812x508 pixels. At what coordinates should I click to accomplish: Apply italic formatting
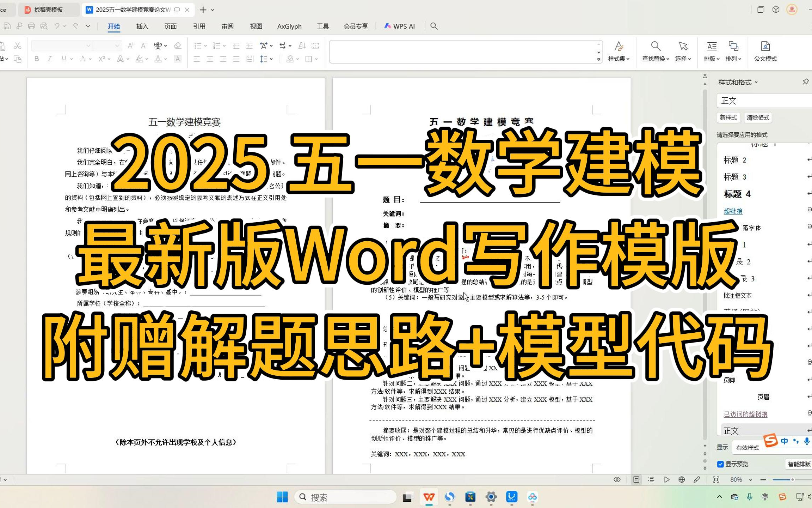point(49,59)
